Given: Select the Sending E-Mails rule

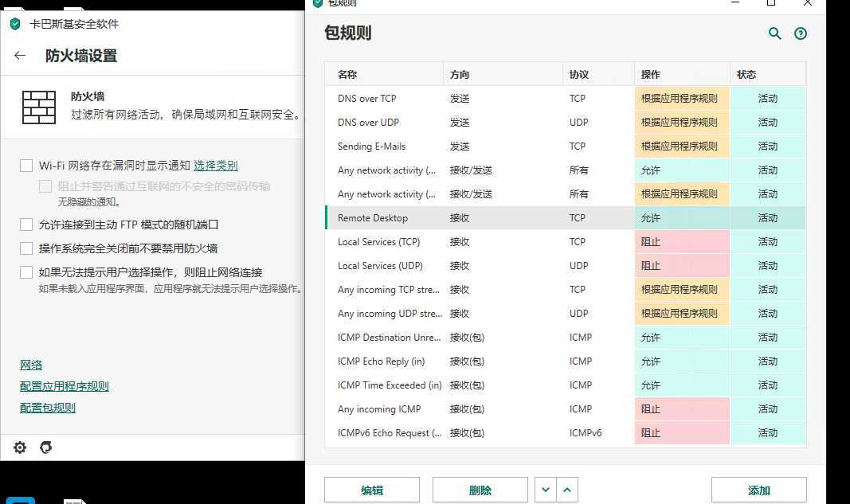Looking at the screenshot, I should (566, 146).
